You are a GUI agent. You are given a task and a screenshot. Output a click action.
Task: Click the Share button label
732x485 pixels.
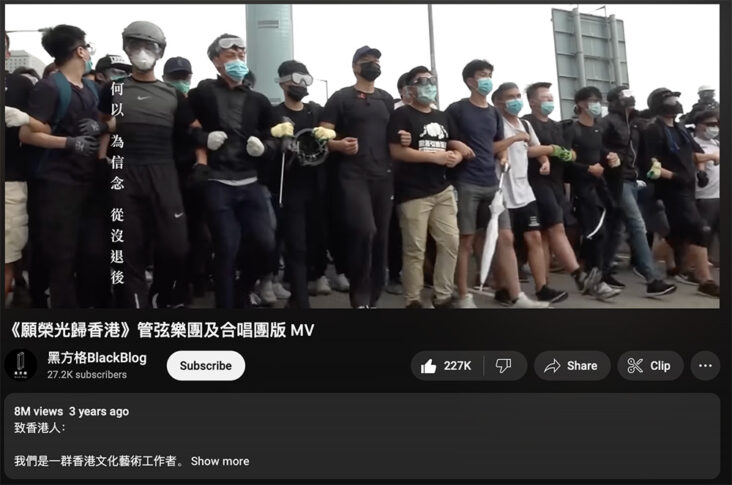(x=582, y=366)
